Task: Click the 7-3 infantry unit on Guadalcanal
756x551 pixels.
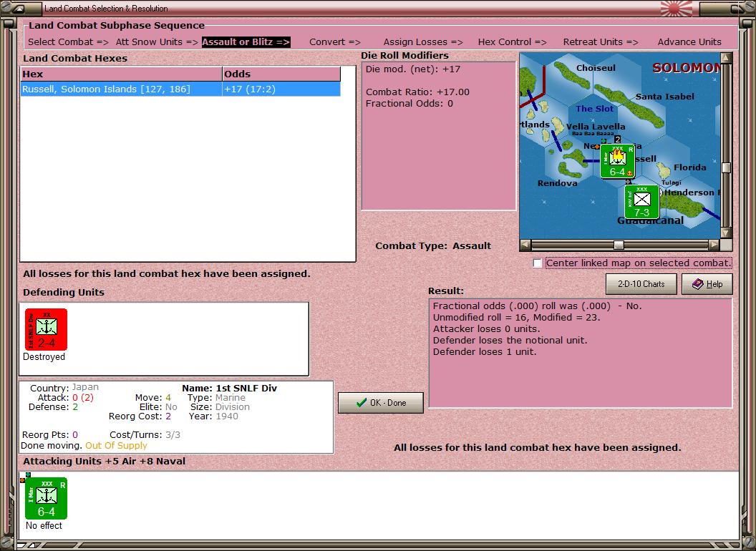Action: coord(641,202)
